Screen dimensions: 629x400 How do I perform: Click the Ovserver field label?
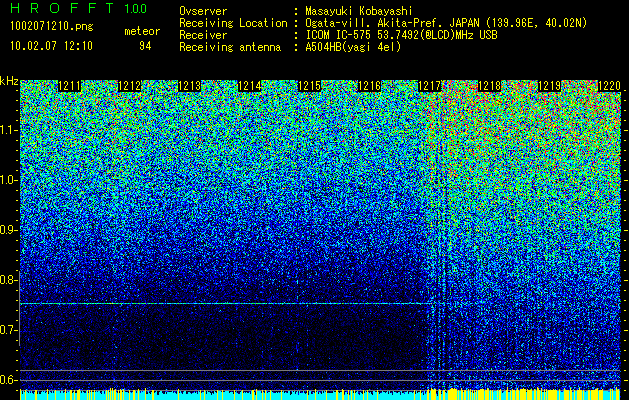(203, 11)
